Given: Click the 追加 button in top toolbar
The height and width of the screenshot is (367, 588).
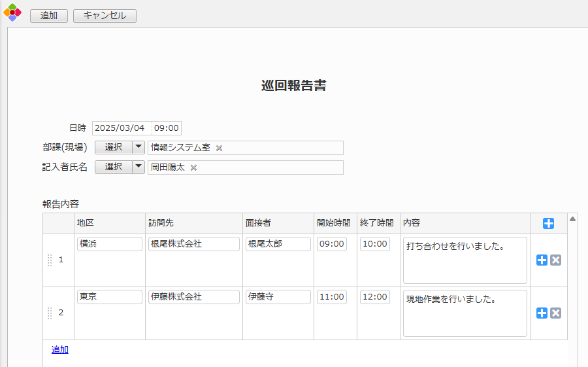Looking at the screenshot, I should (x=49, y=16).
